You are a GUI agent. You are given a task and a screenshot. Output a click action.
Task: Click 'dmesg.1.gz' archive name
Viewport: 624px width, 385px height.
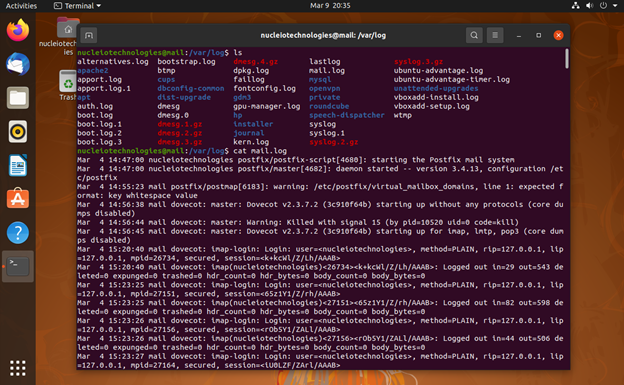(x=179, y=124)
